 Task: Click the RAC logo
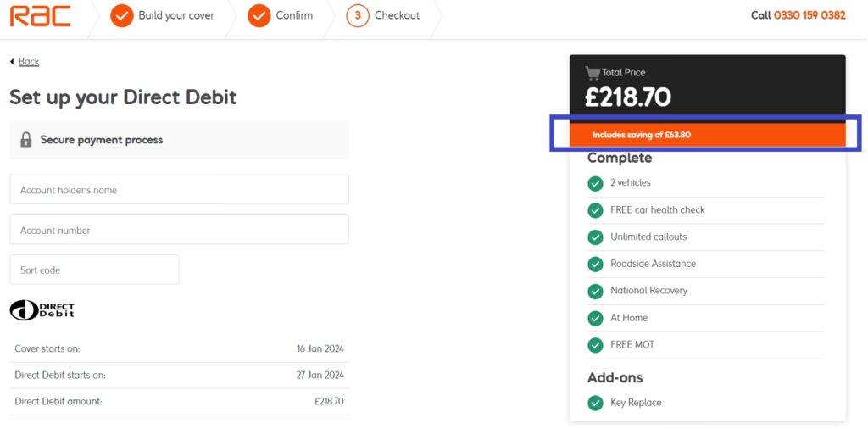coord(41,15)
